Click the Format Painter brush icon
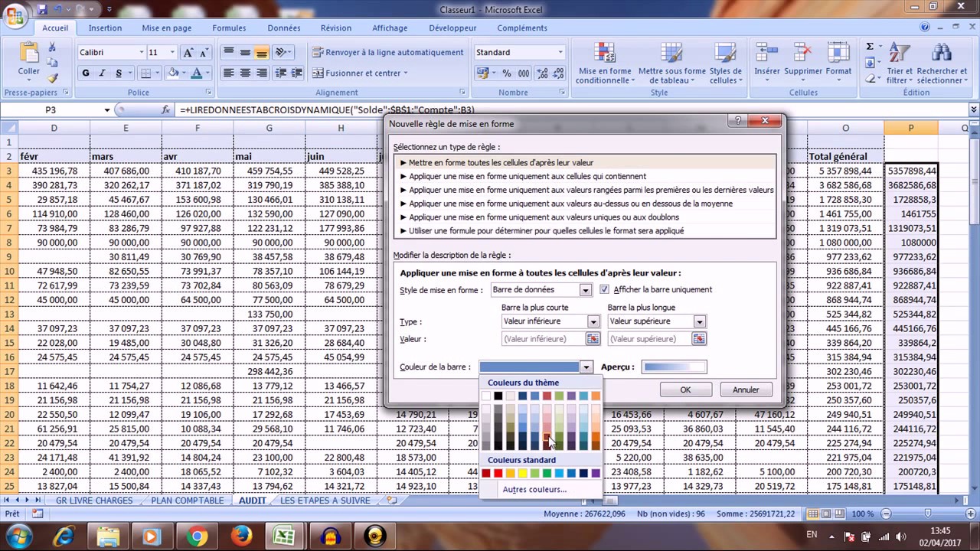This screenshot has height=551, width=980. (x=53, y=78)
